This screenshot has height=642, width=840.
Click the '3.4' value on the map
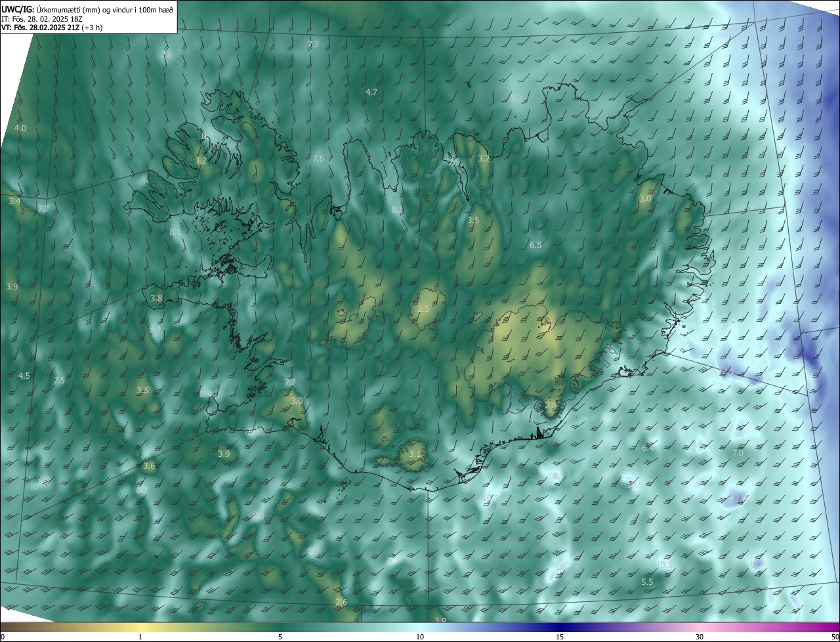(x=14, y=201)
